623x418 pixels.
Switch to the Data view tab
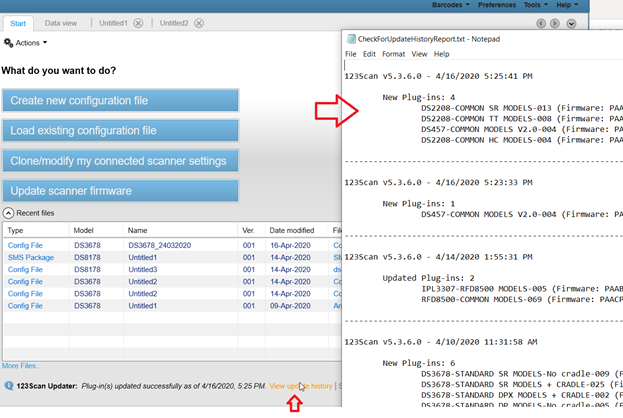61,23
